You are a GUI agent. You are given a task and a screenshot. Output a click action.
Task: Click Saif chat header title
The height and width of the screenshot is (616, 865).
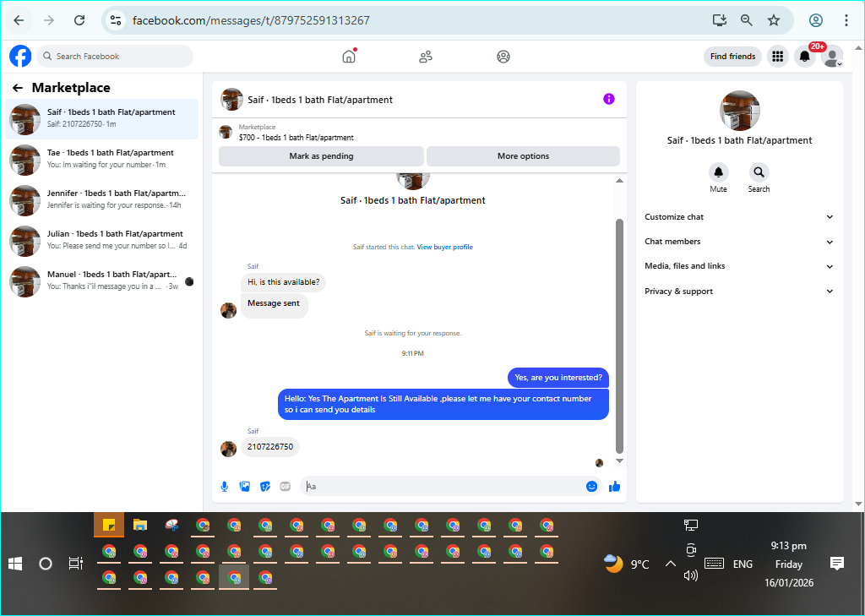click(x=320, y=100)
